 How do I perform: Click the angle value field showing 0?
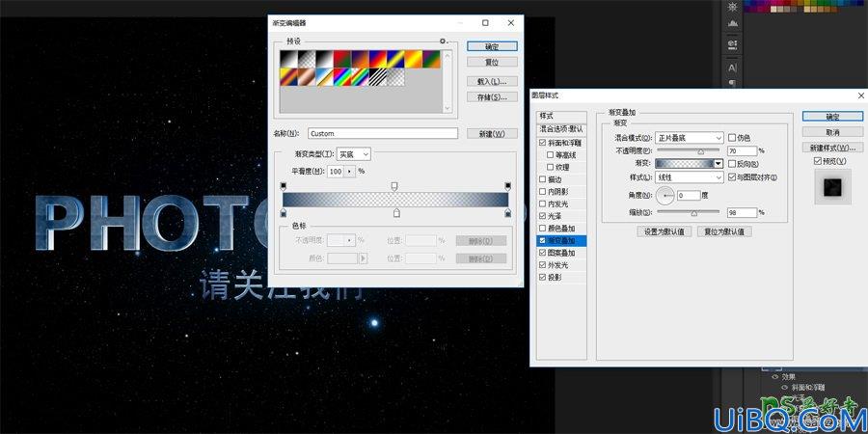(689, 195)
